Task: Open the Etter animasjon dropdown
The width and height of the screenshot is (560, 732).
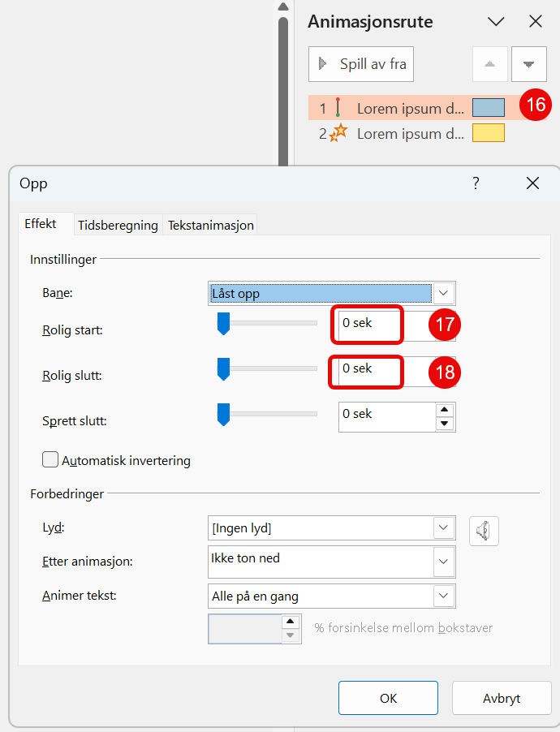Action: (443, 562)
